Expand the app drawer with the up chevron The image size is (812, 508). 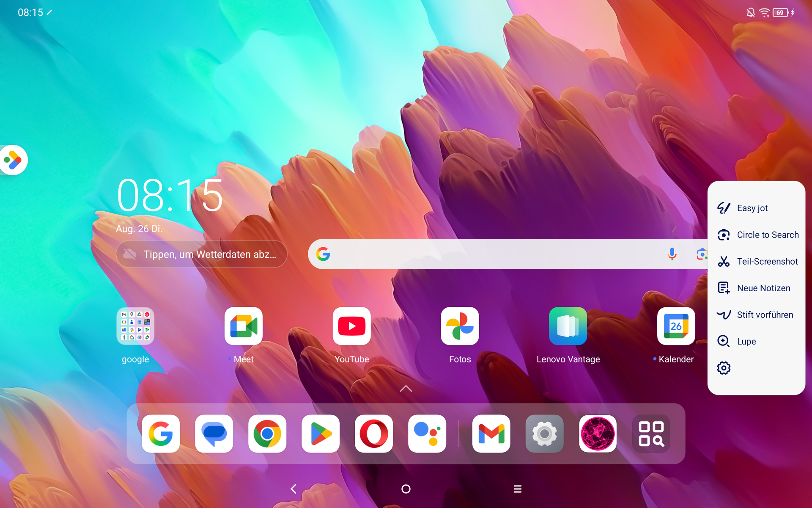406,388
